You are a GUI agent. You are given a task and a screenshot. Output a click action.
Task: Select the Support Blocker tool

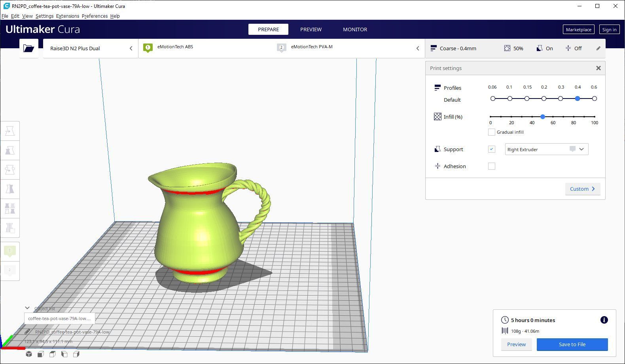point(10,228)
